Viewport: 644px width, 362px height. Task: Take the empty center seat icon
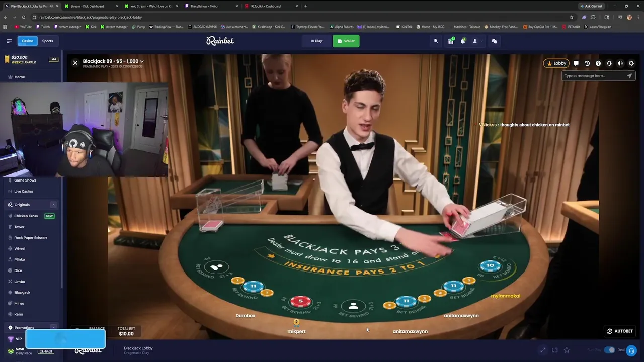[x=353, y=306]
